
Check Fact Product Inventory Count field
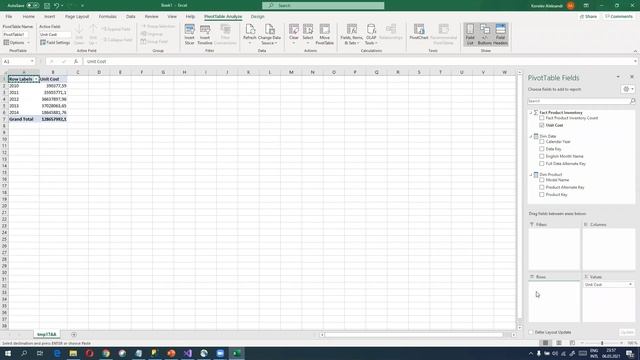point(542,118)
